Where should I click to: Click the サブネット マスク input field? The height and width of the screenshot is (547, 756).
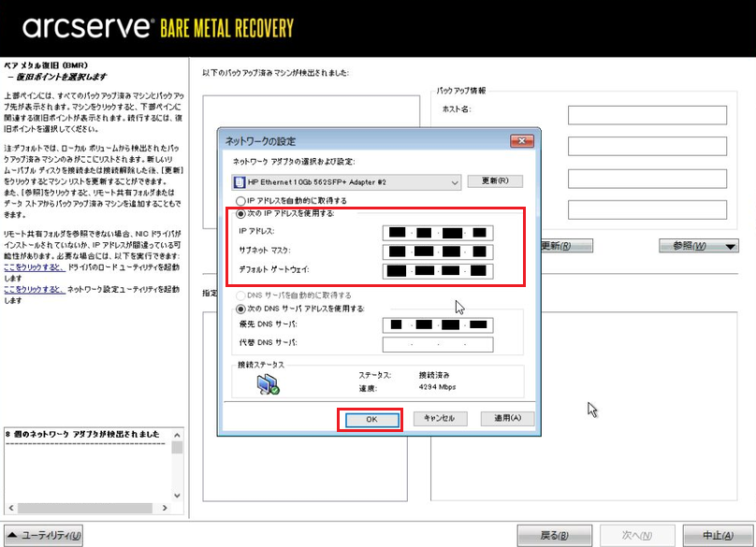click(438, 252)
